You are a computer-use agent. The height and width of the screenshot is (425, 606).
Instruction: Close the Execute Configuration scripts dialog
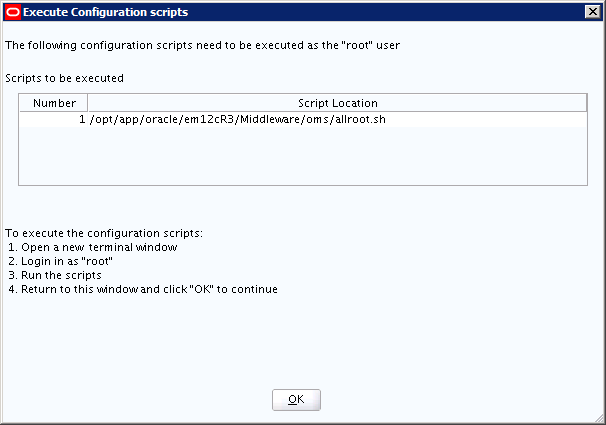pos(593,12)
